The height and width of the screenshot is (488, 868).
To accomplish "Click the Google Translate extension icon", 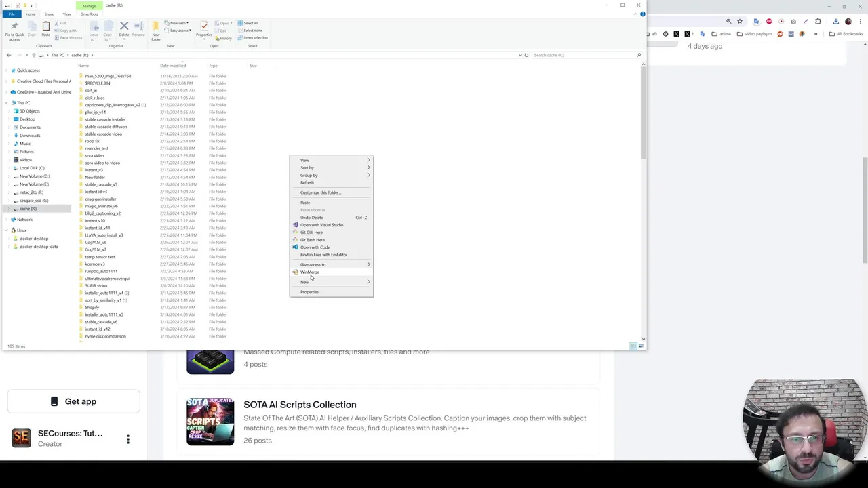I will click(x=757, y=22).
